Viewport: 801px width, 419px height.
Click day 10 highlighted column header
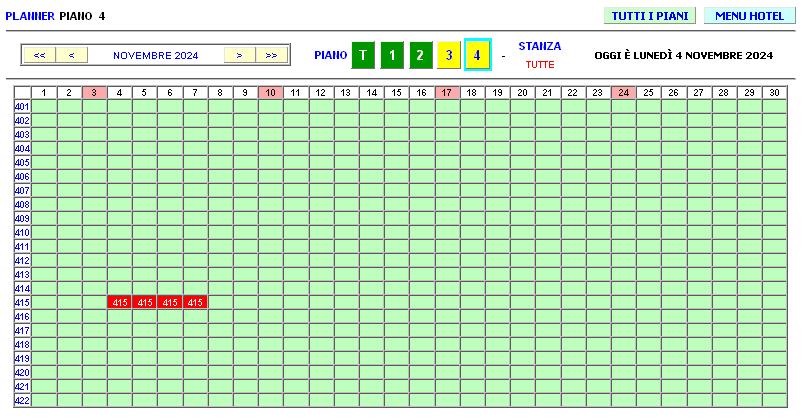[x=270, y=92]
